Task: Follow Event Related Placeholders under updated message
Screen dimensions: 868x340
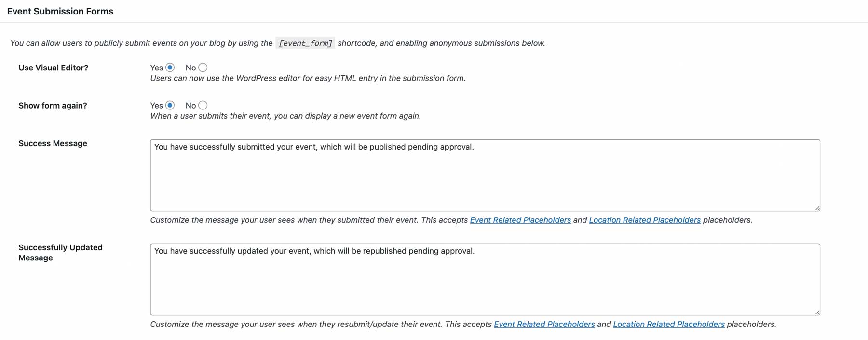Action: pos(544,324)
